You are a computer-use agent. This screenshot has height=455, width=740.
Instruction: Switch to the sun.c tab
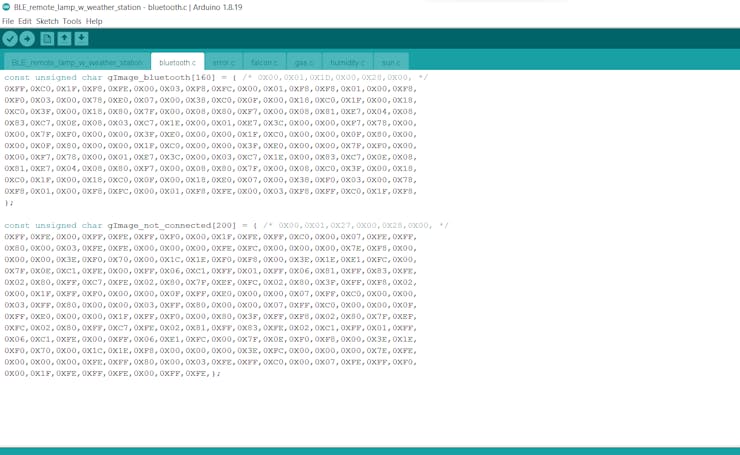(391, 62)
